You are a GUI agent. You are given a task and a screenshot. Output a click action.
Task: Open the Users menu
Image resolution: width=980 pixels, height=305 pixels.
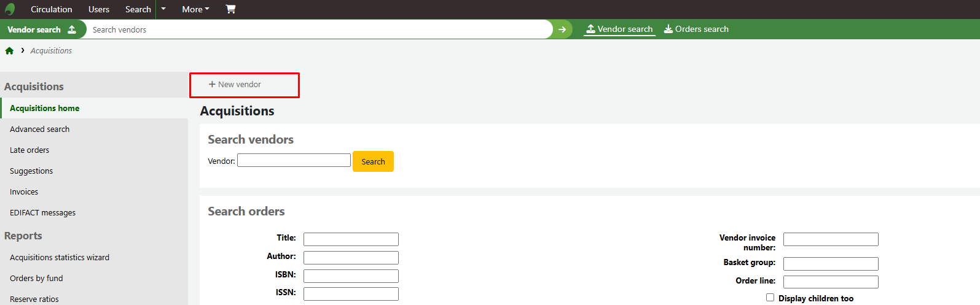click(99, 9)
